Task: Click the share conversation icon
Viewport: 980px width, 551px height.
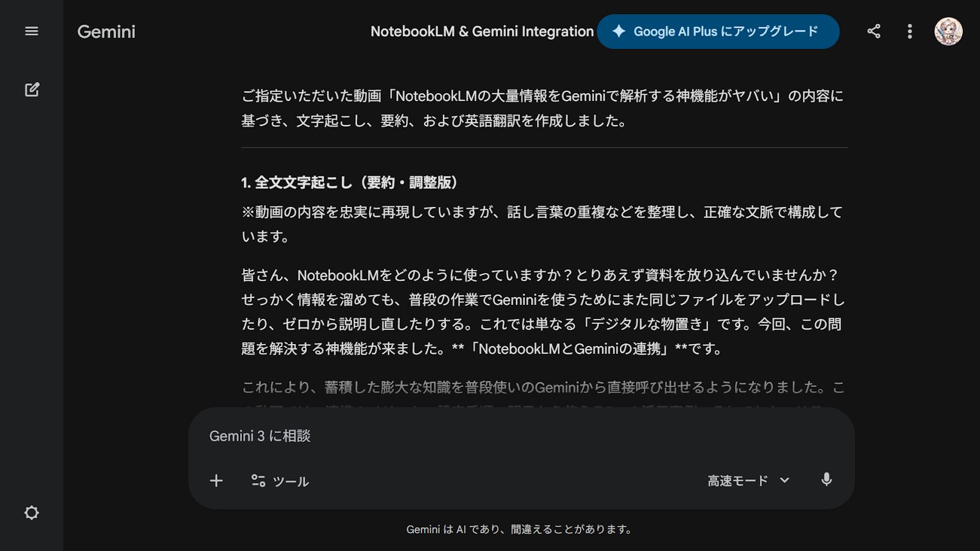Action: 873,31
